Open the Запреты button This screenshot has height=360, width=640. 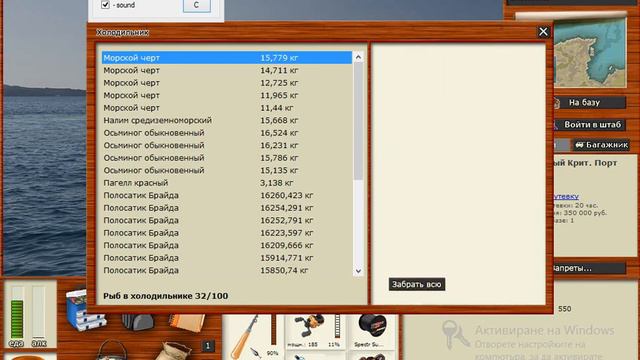pyautogui.click(x=589, y=268)
